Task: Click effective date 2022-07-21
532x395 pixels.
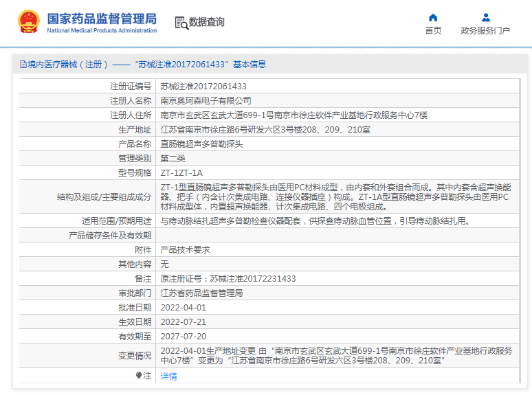Action: (x=184, y=321)
